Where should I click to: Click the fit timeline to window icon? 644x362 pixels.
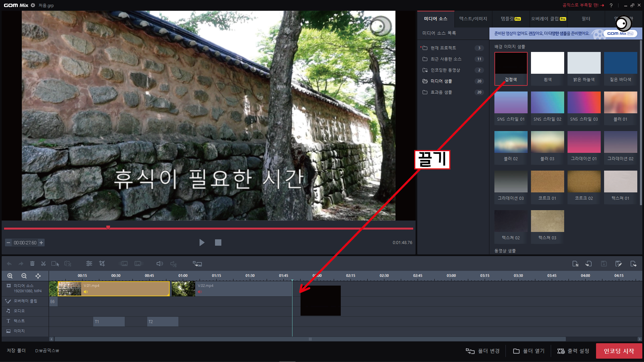(x=38, y=276)
